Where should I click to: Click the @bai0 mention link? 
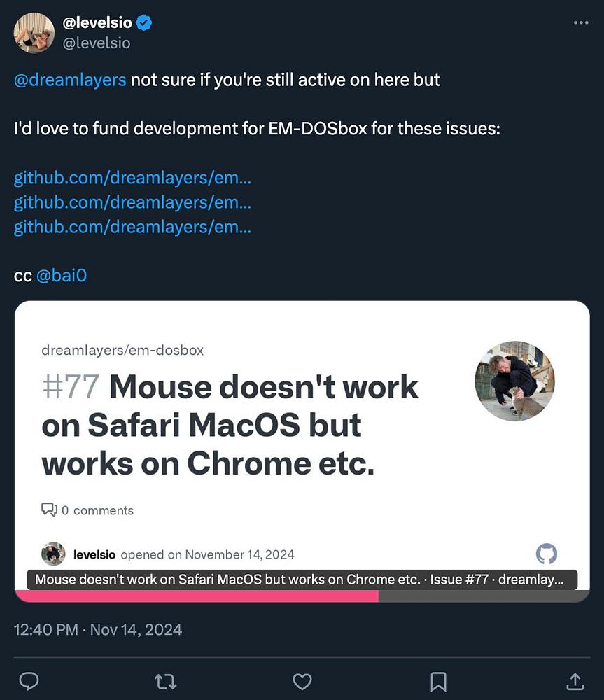click(x=61, y=276)
